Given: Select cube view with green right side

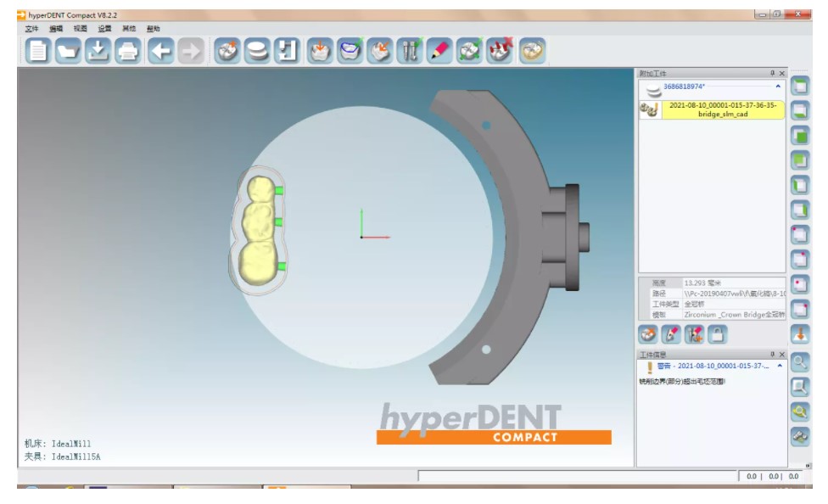Looking at the screenshot, I should tap(800, 210).
